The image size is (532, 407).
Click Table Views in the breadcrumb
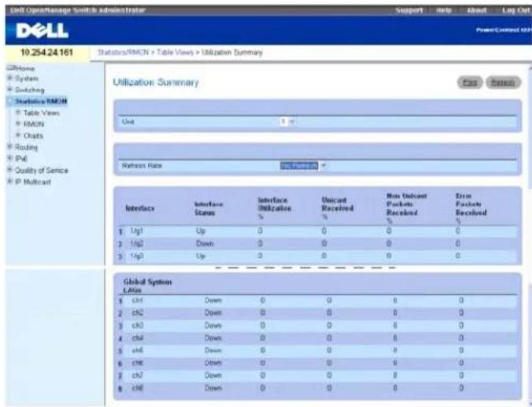click(175, 53)
